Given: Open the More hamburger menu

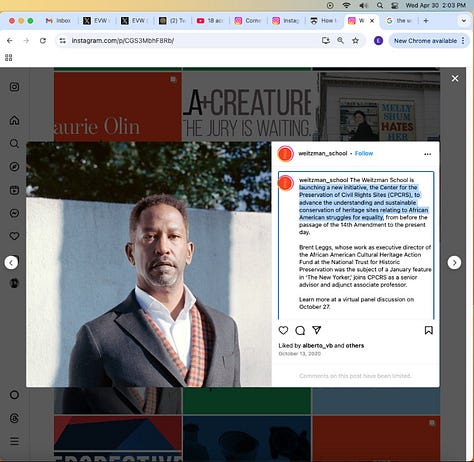Looking at the screenshot, I should 14,441.
